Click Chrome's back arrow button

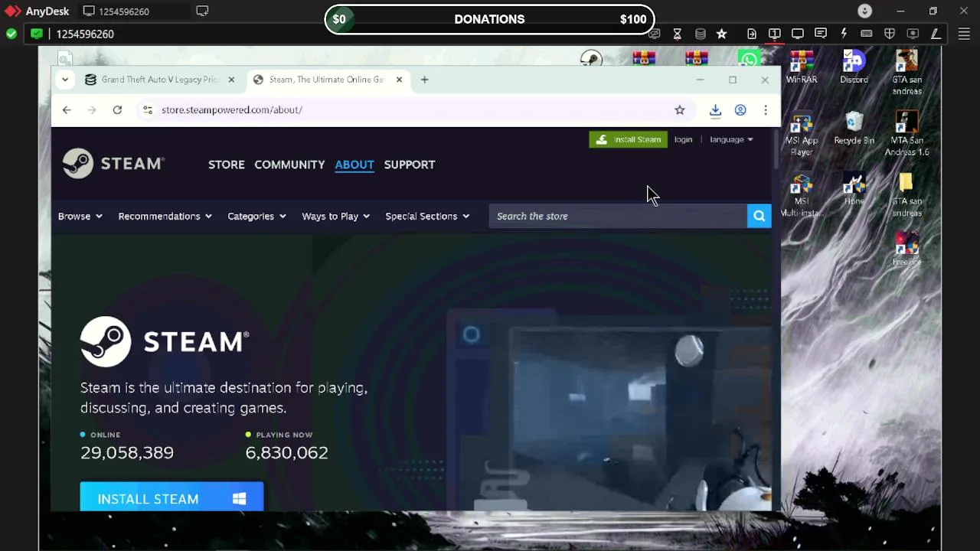pyautogui.click(x=67, y=110)
